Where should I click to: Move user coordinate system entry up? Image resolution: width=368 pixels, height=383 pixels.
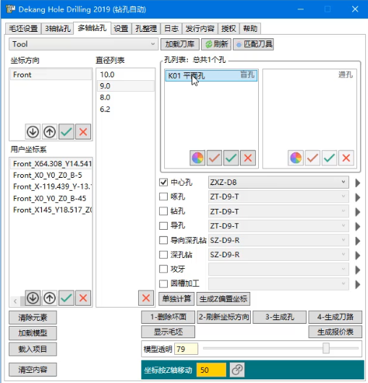tap(50, 298)
